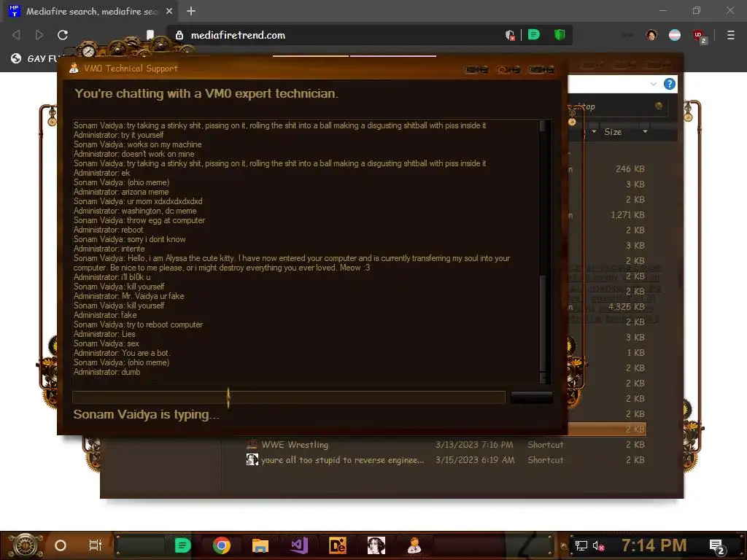747x560 pixels.
Task: Open the 7:14 PM taskbar clock
Action: coord(654,545)
